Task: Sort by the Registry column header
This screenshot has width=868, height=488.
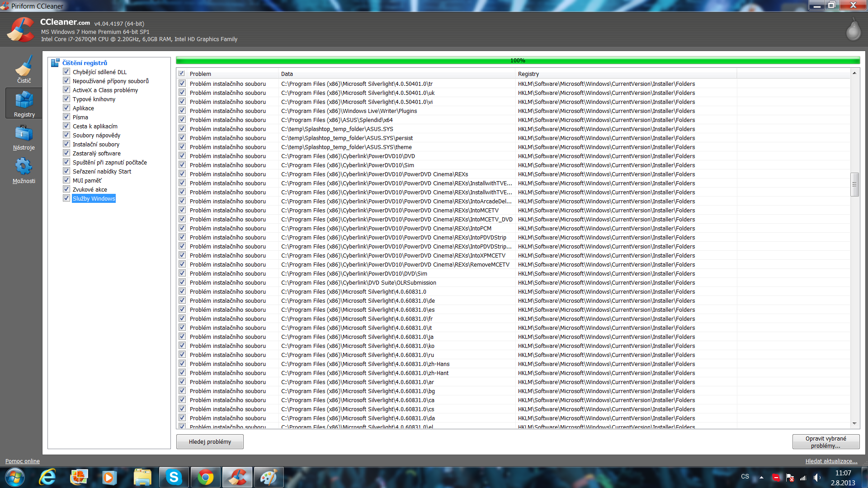Action: (x=626, y=74)
